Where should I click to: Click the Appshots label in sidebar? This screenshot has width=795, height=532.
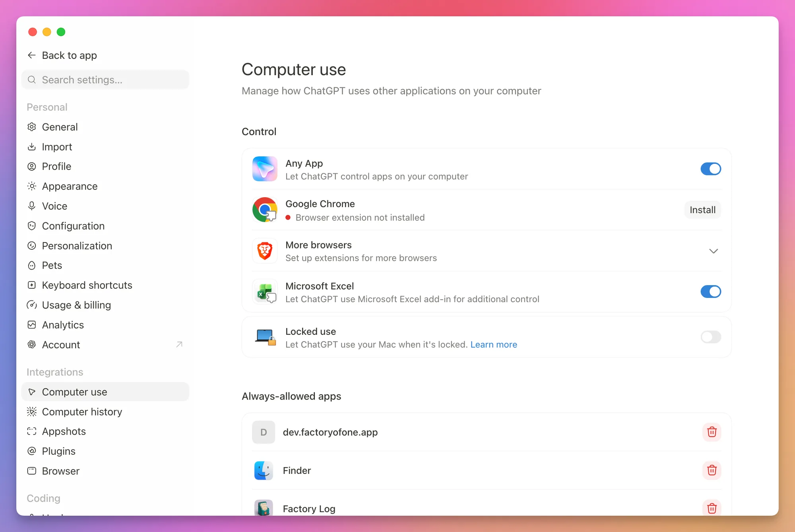pyautogui.click(x=64, y=431)
